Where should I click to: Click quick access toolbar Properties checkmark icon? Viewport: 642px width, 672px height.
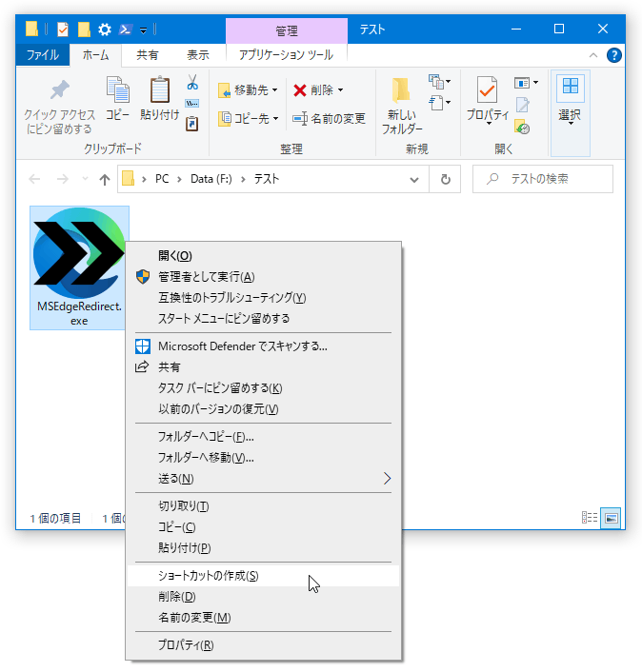63,30
